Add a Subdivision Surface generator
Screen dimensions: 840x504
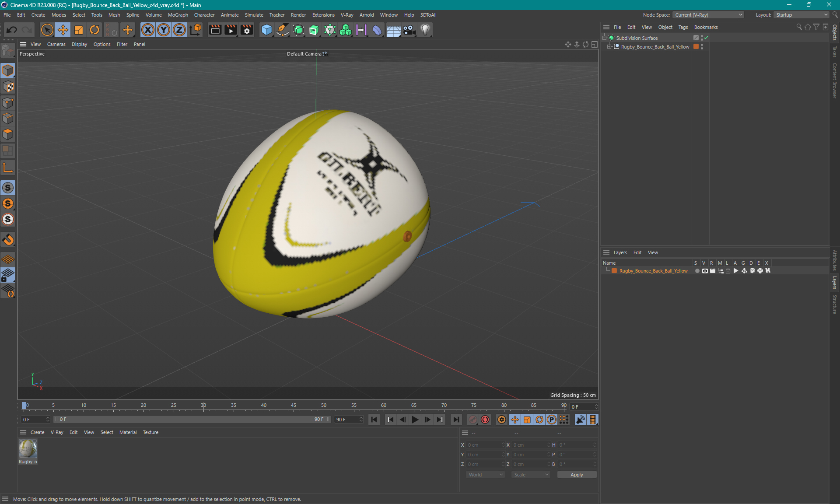[298, 30]
